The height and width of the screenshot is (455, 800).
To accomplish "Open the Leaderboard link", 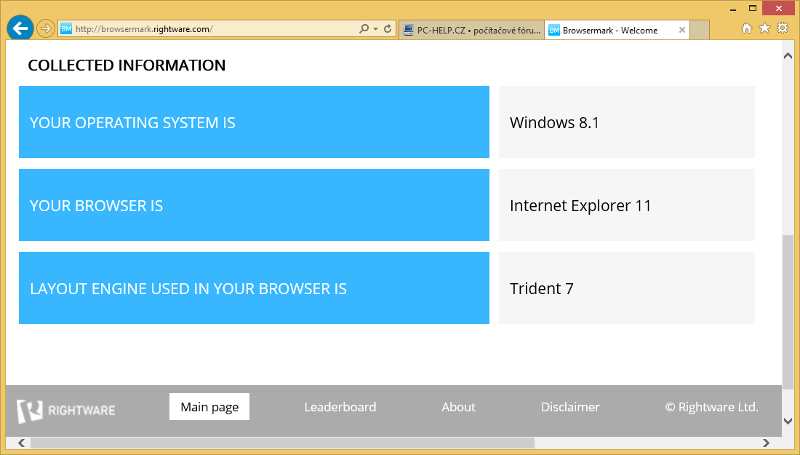I will pyautogui.click(x=340, y=407).
